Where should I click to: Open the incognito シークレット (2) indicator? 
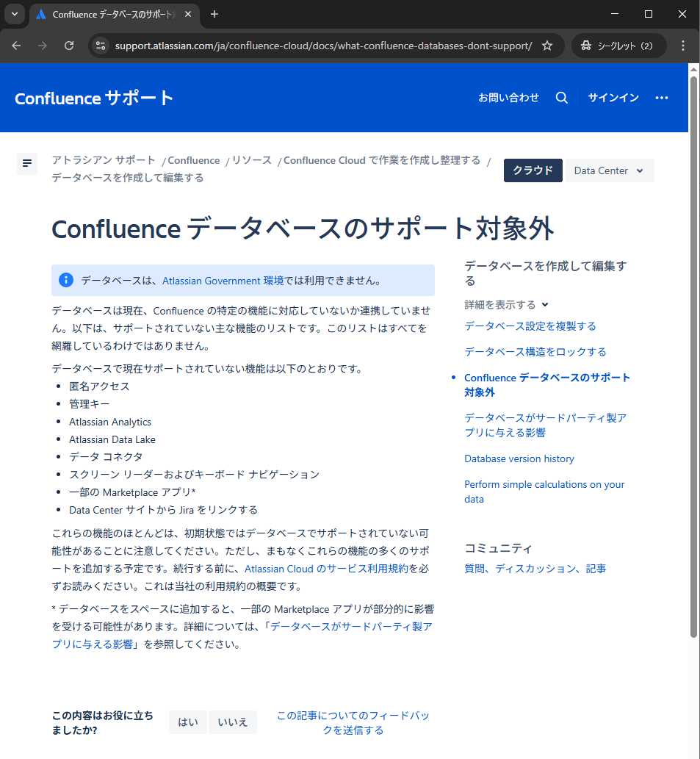tap(618, 46)
